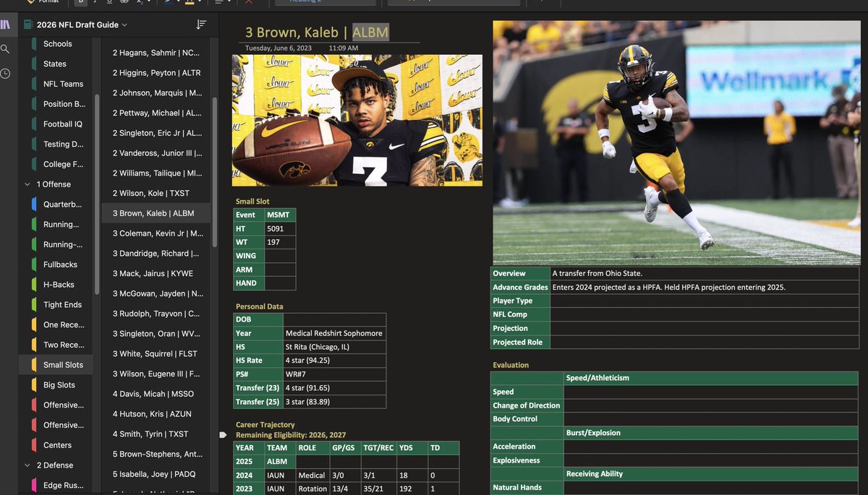This screenshot has width=868, height=495.
Task: Open the 2026 NFL Draft Guide notebook dropdown
Action: [124, 25]
